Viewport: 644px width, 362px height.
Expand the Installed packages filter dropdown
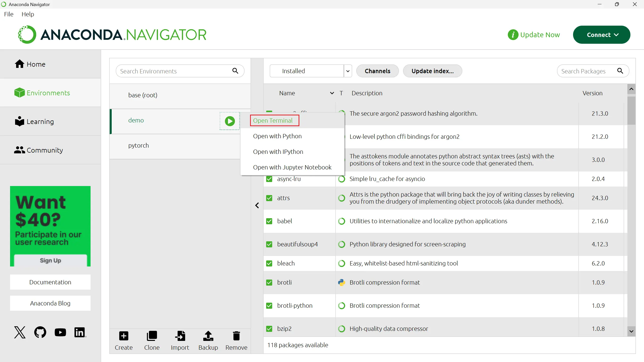click(348, 71)
